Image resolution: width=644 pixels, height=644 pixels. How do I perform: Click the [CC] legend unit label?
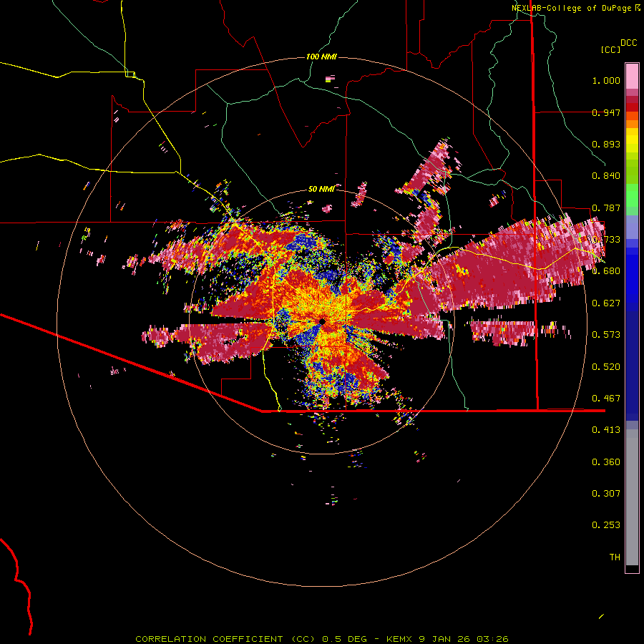coord(611,49)
